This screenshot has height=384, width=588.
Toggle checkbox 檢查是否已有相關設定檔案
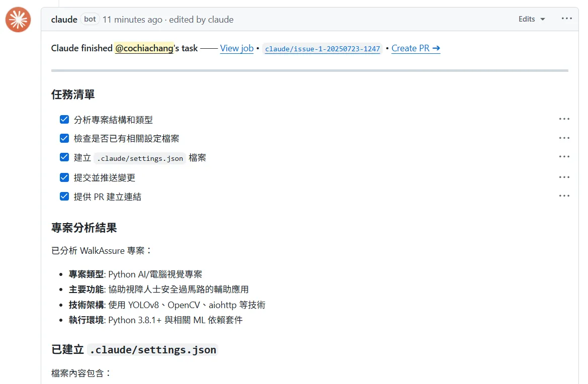point(64,138)
